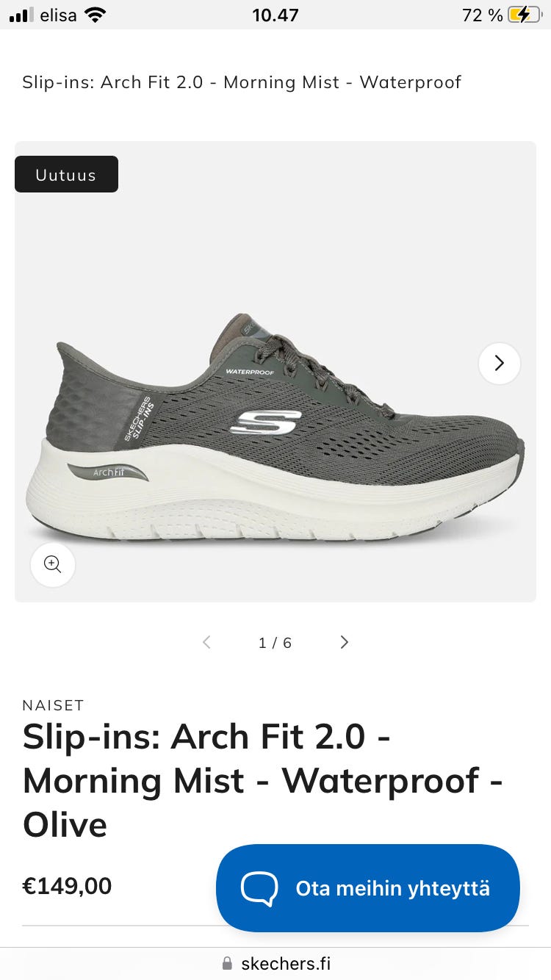
Task: Open the Slip-ins: Arch Fit 2.0 breadcrumb text at top
Action: [x=242, y=82]
